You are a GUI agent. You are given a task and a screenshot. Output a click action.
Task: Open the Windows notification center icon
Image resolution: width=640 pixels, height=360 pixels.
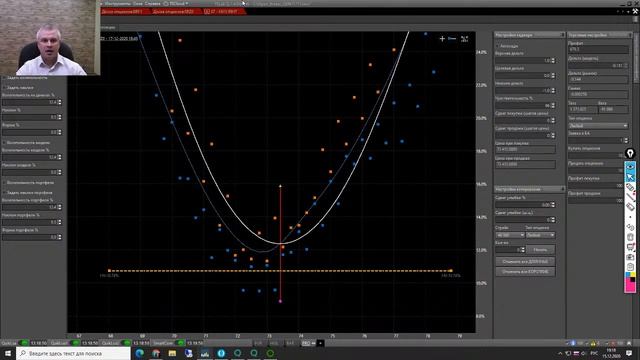(629, 353)
